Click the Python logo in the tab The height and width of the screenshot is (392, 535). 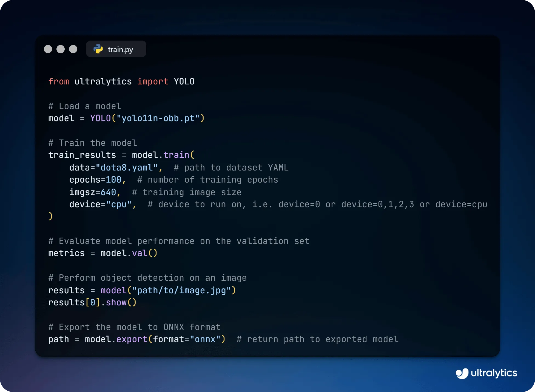click(98, 49)
